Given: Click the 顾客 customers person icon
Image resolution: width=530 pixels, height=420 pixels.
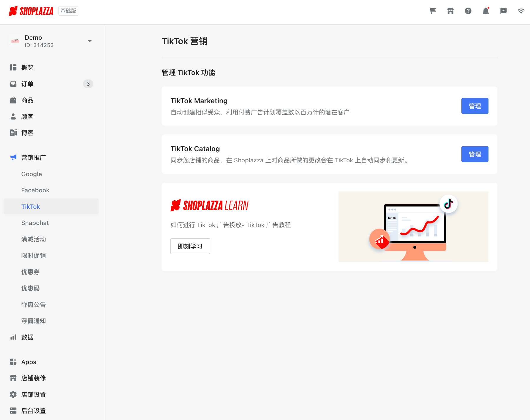Looking at the screenshot, I should (x=13, y=116).
